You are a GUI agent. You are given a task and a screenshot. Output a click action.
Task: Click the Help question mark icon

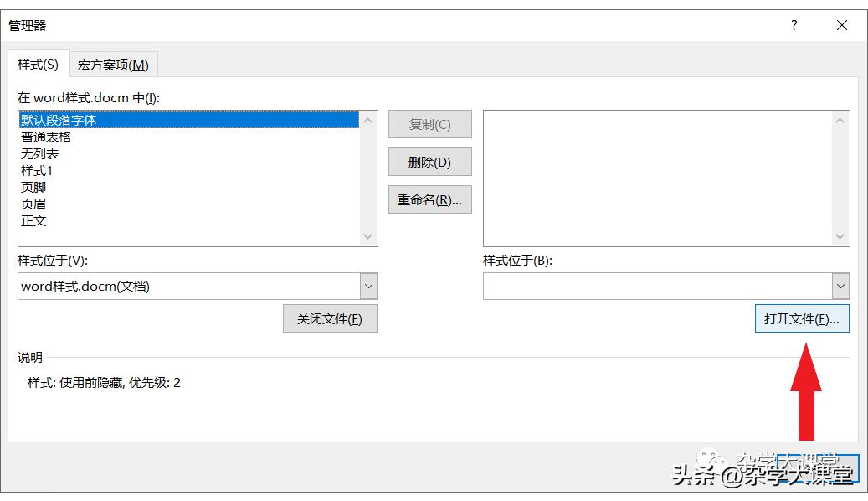(793, 25)
